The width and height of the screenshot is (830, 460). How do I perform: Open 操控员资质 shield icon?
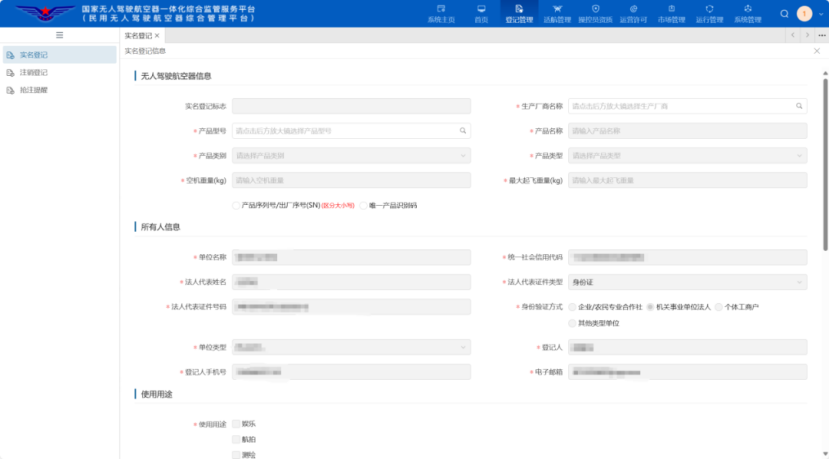(x=595, y=14)
